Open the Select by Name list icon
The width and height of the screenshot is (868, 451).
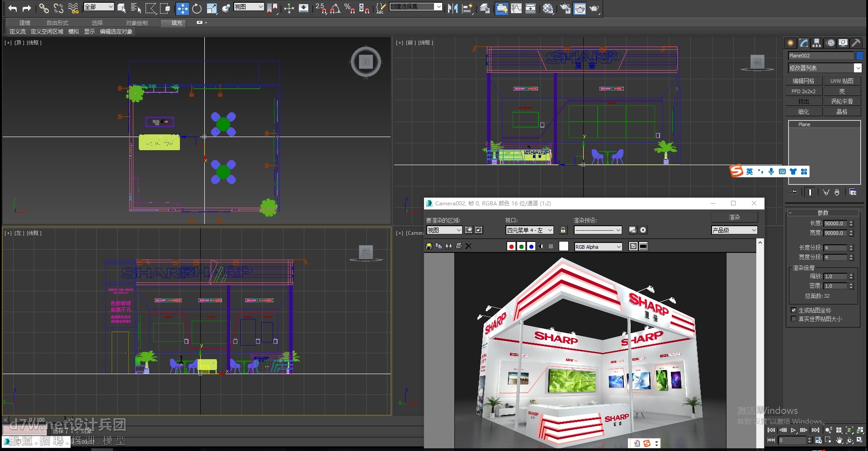[136, 8]
